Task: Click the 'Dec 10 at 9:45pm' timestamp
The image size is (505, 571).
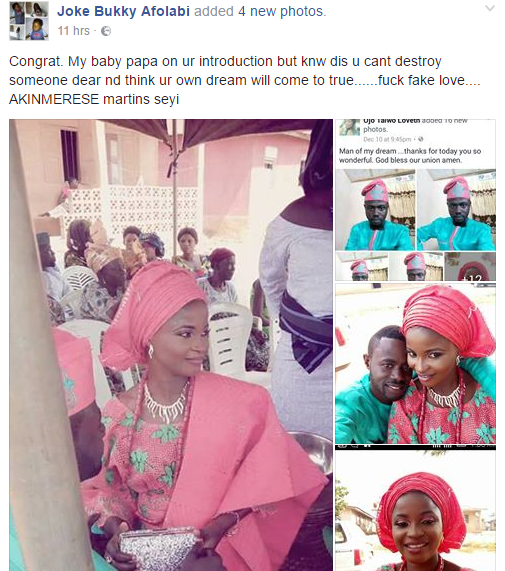Action: (x=387, y=139)
